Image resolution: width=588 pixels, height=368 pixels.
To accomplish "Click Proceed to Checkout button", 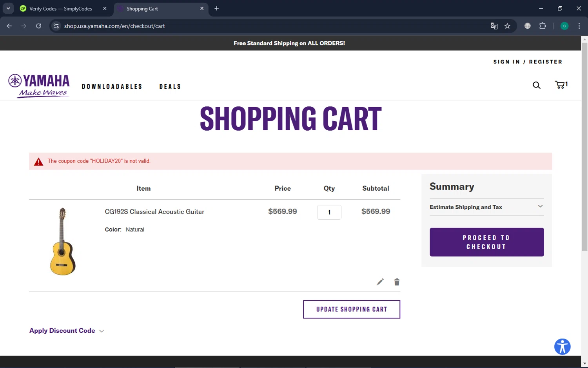I will 486,242.
